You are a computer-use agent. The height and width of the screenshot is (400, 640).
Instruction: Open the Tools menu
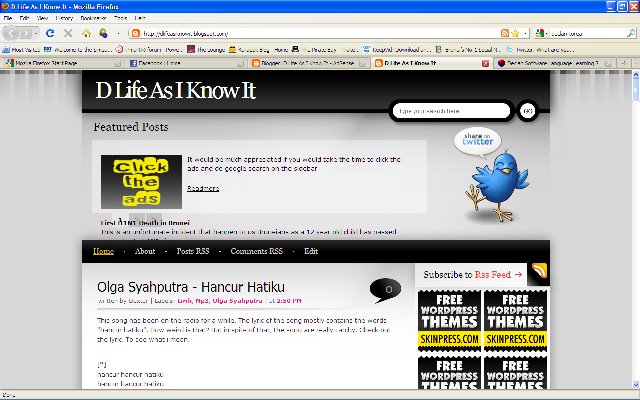coord(120,18)
